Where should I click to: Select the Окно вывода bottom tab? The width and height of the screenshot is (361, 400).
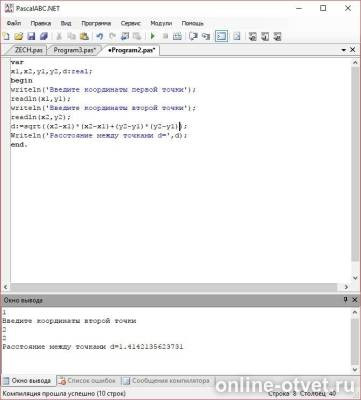28,381
